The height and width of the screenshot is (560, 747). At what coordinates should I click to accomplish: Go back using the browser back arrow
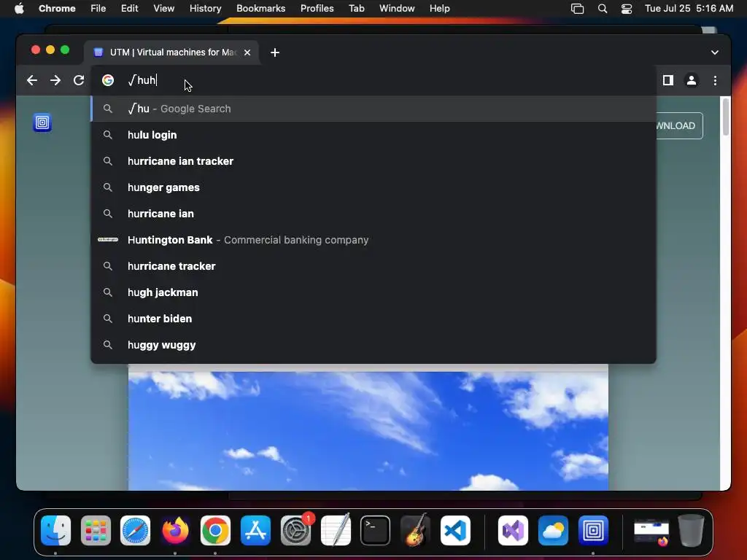(32, 80)
